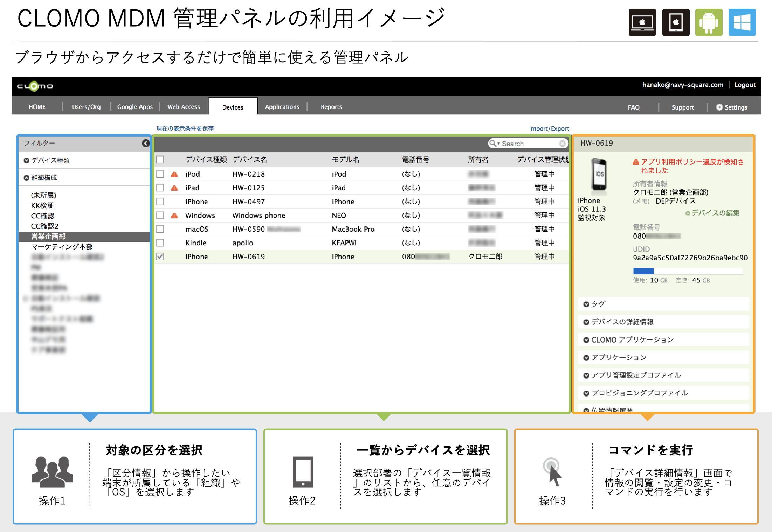Check the iPhone HW-0497 row checkbox

point(160,202)
